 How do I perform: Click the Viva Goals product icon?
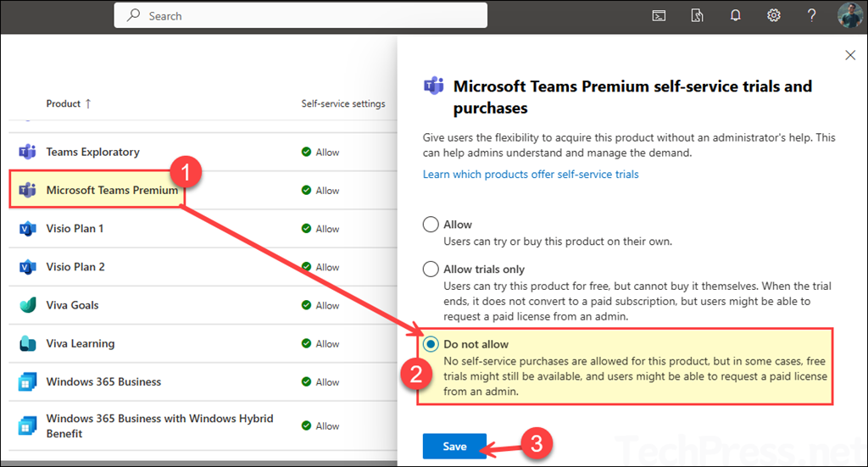click(27, 305)
